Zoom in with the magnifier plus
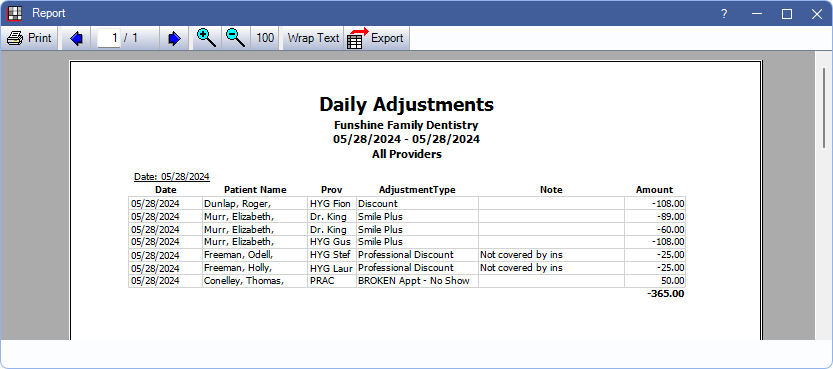Image resolution: width=833 pixels, height=369 pixels. (x=206, y=38)
